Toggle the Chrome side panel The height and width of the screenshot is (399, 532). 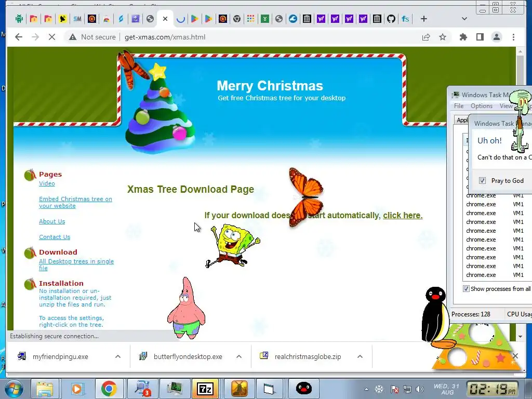tap(480, 37)
